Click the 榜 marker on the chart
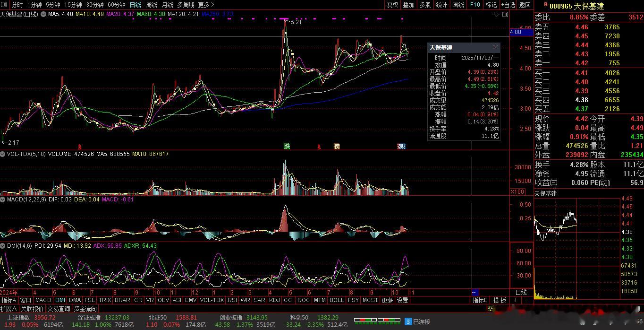This screenshot has width=644, height=330. [337, 146]
